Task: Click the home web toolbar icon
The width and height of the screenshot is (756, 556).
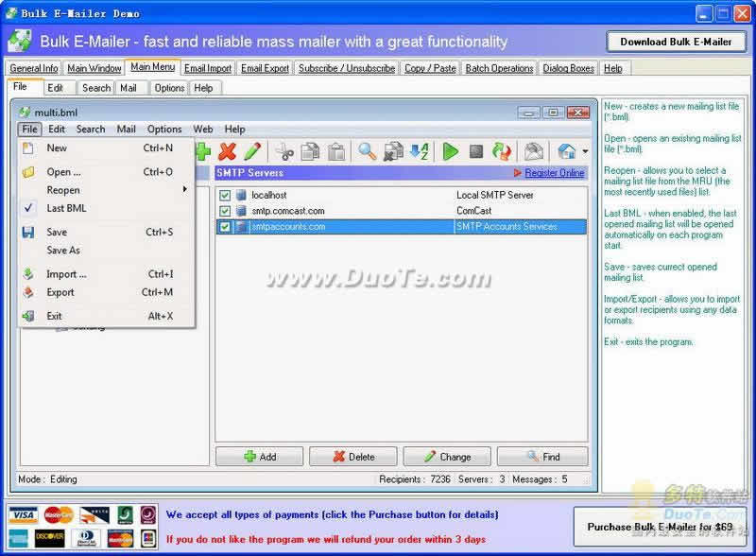Action: click(566, 151)
